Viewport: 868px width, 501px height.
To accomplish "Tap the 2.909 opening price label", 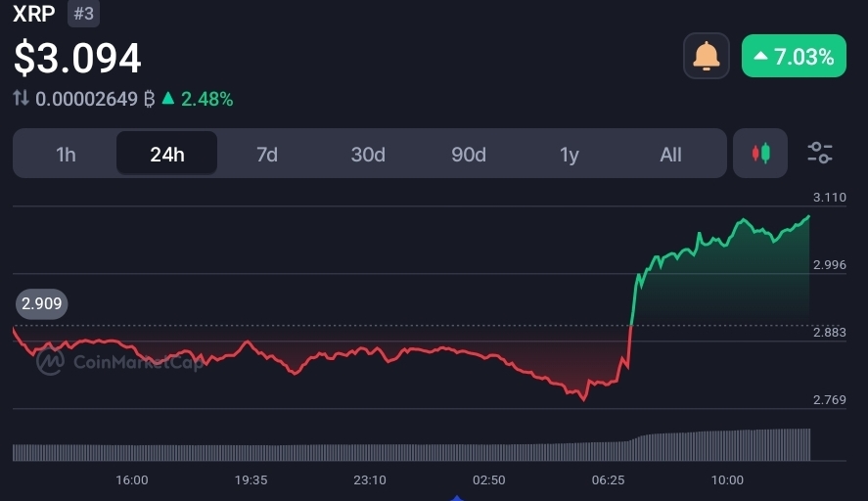I will [41, 304].
